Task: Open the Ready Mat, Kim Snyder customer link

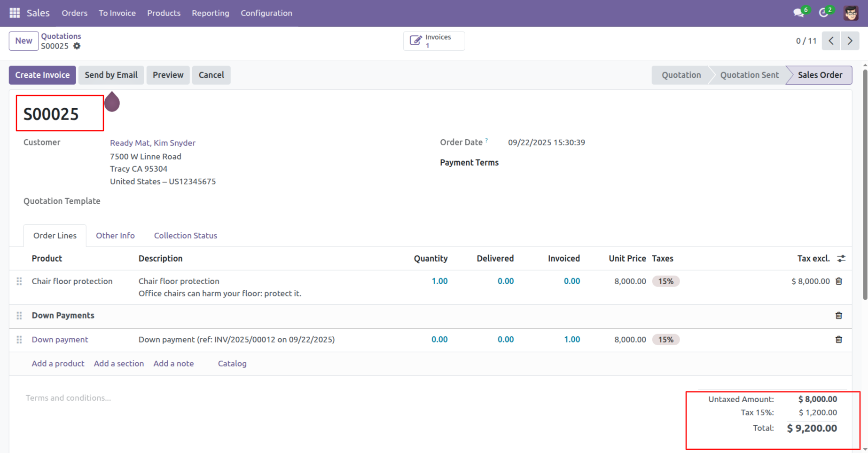Action: 152,143
